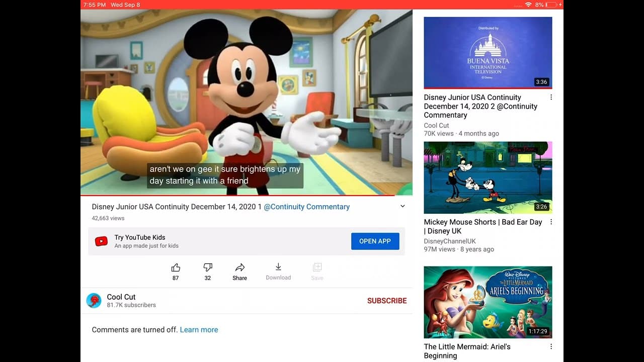Subscribe to Cool Cut channel
Image resolution: width=644 pixels, height=362 pixels.
(x=387, y=301)
